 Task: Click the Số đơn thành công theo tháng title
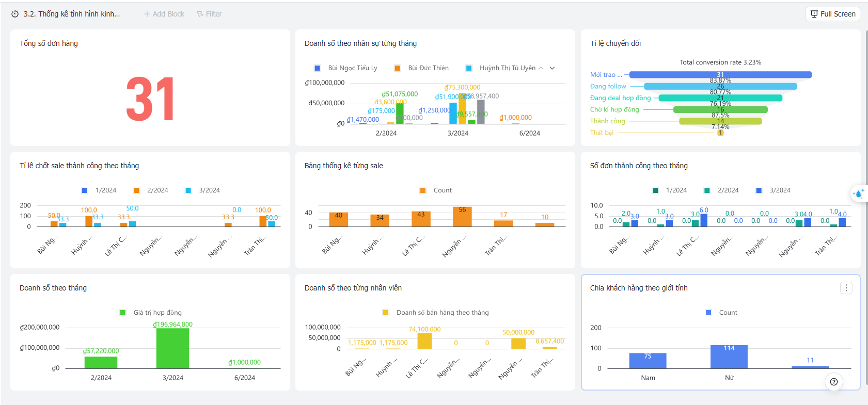pos(639,166)
